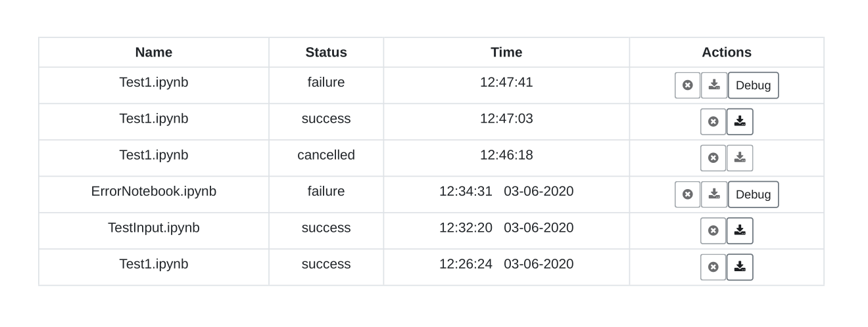Download output of Test1.ipynb success at 12:47:03

tap(740, 121)
